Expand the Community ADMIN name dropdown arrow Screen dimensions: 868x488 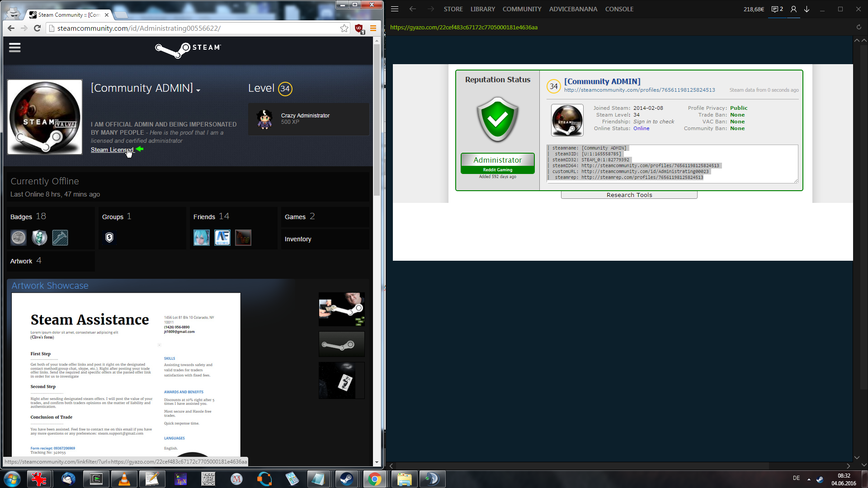pos(198,90)
